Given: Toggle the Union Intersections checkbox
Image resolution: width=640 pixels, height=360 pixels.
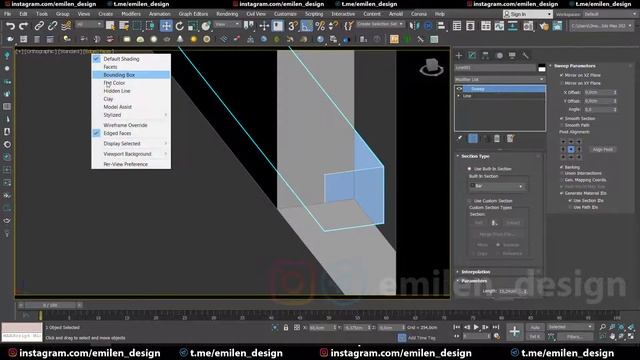Looking at the screenshot, I should pyautogui.click(x=562, y=173).
